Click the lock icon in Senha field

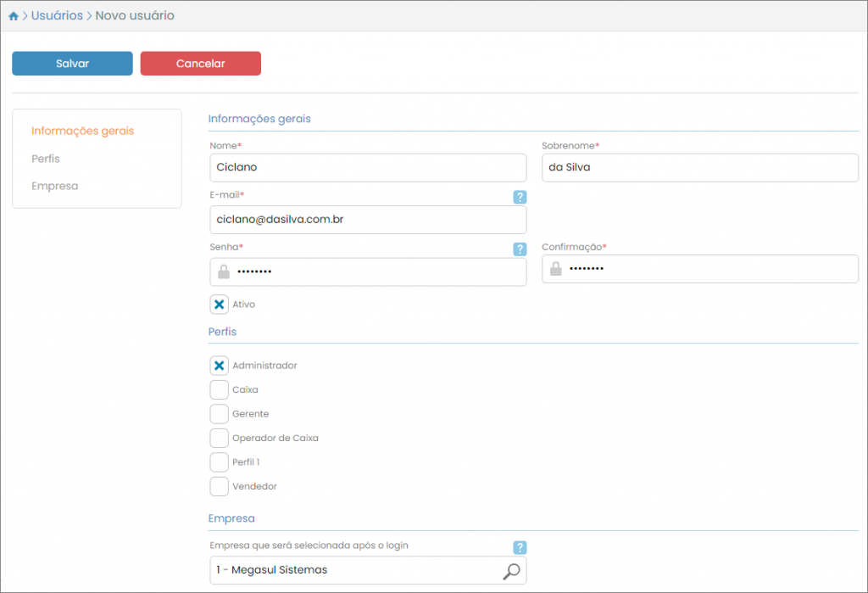coord(224,271)
